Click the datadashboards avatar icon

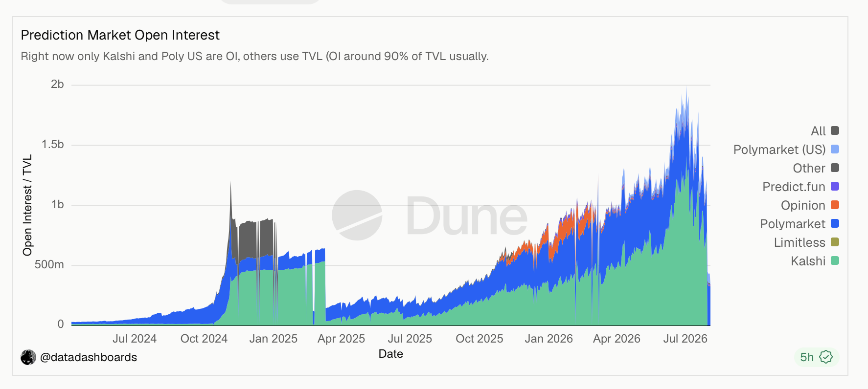coord(28,357)
